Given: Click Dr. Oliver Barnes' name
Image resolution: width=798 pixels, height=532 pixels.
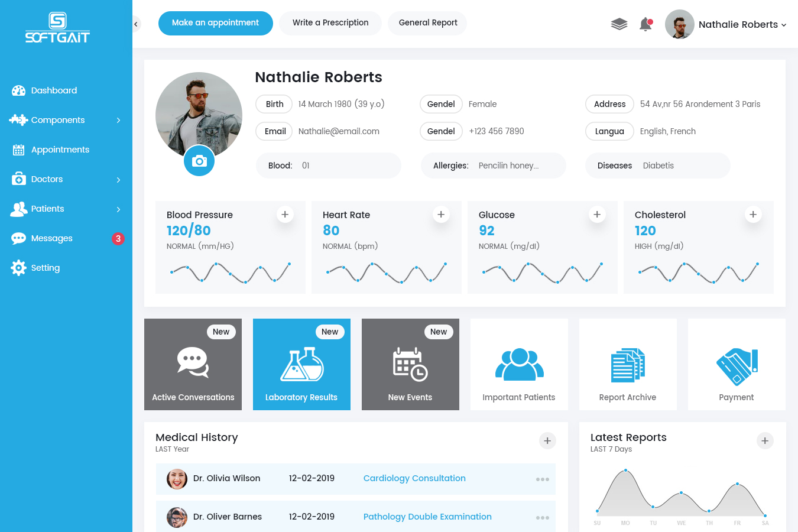Looking at the screenshot, I should tap(228, 517).
